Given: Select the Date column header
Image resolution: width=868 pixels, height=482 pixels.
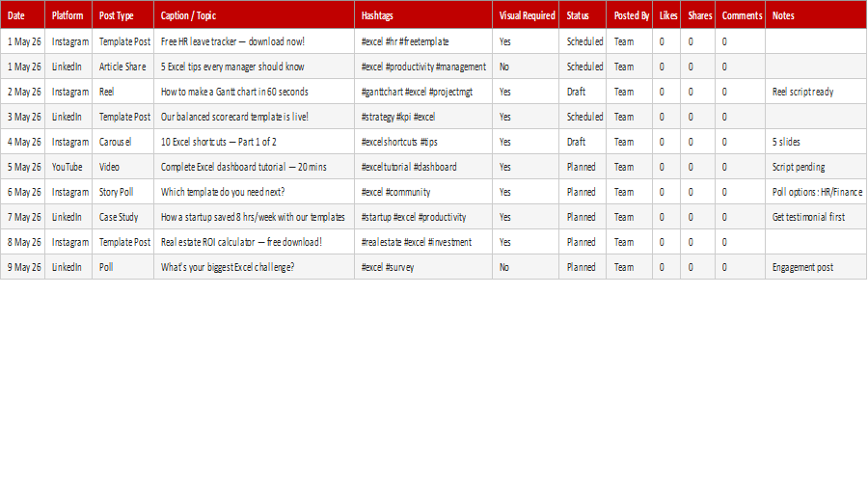Looking at the screenshot, I should pyautogui.click(x=23, y=14).
